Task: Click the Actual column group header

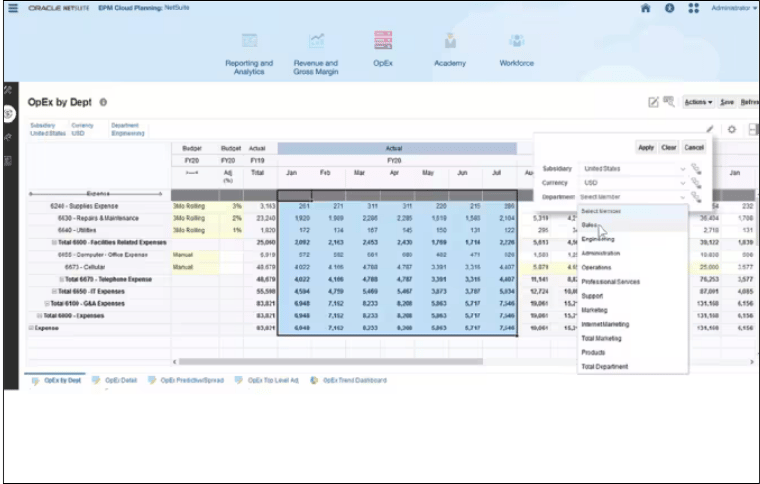Action: tap(396, 148)
